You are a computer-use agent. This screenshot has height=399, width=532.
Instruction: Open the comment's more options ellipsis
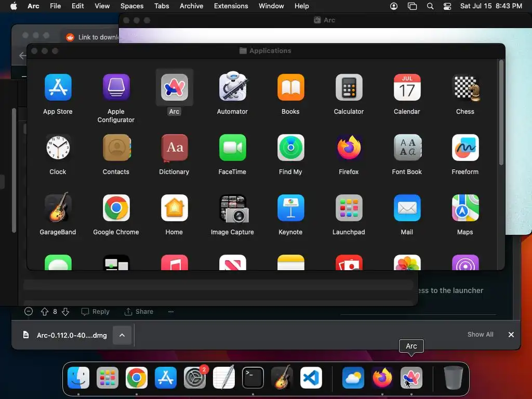(x=171, y=312)
